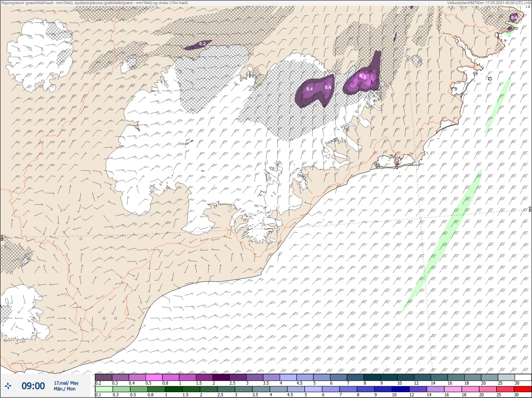Click the 0.2 precipitation label on the map
532x398 pixels.
point(202,44)
